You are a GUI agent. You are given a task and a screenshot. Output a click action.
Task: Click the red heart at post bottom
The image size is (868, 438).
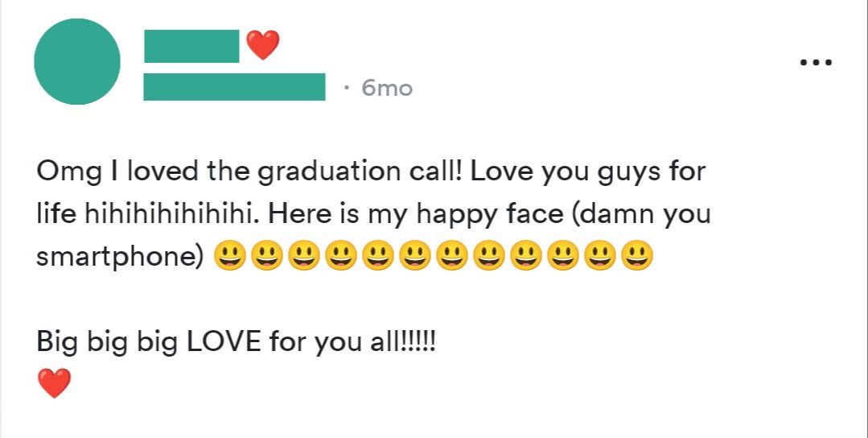(55, 383)
